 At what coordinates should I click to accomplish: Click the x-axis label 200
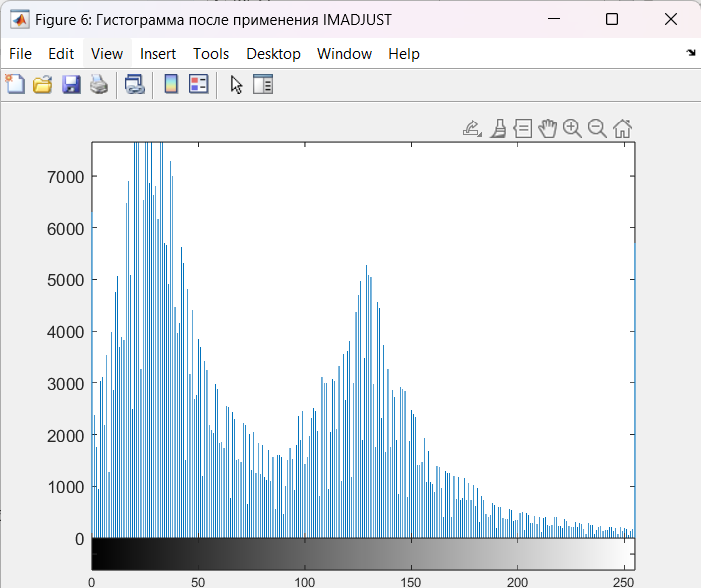(x=517, y=582)
